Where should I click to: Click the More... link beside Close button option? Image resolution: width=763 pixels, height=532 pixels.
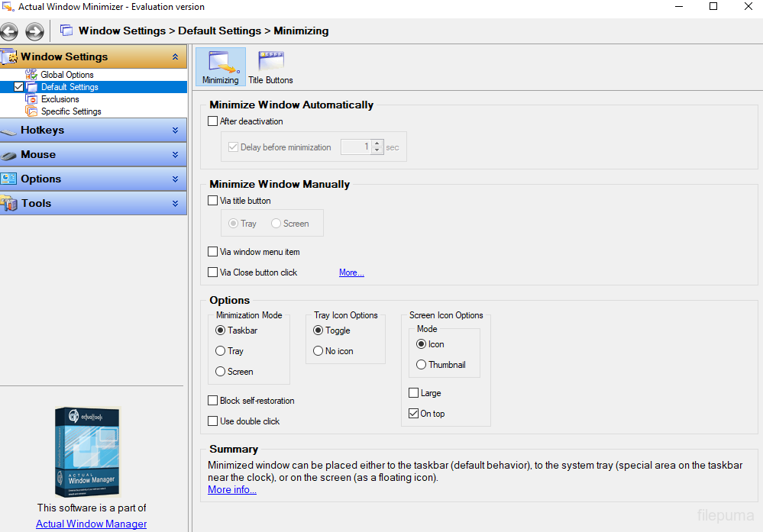click(x=351, y=272)
